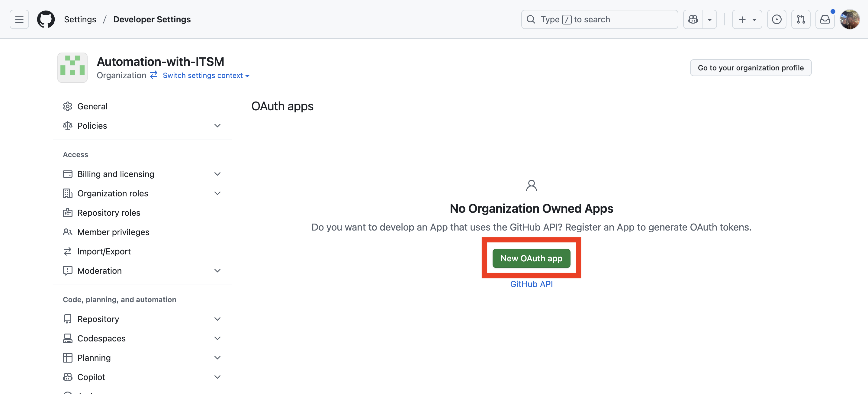The width and height of the screenshot is (868, 394).
Task: Open Member privileges settings page
Action: click(113, 232)
